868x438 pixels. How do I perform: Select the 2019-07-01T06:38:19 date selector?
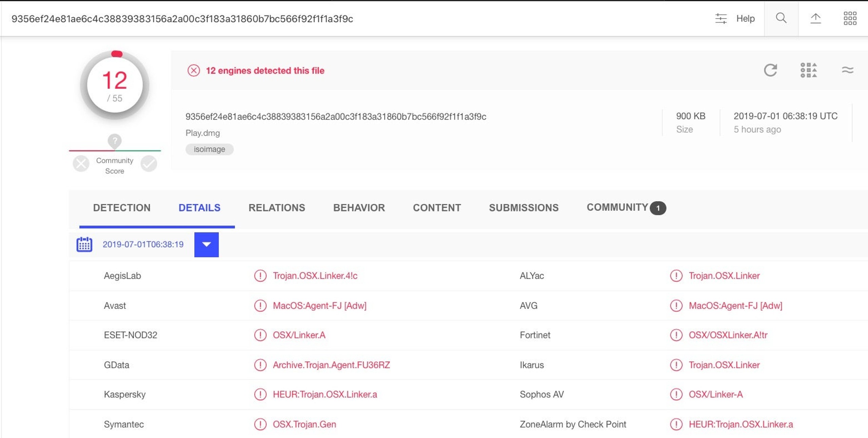[143, 244]
